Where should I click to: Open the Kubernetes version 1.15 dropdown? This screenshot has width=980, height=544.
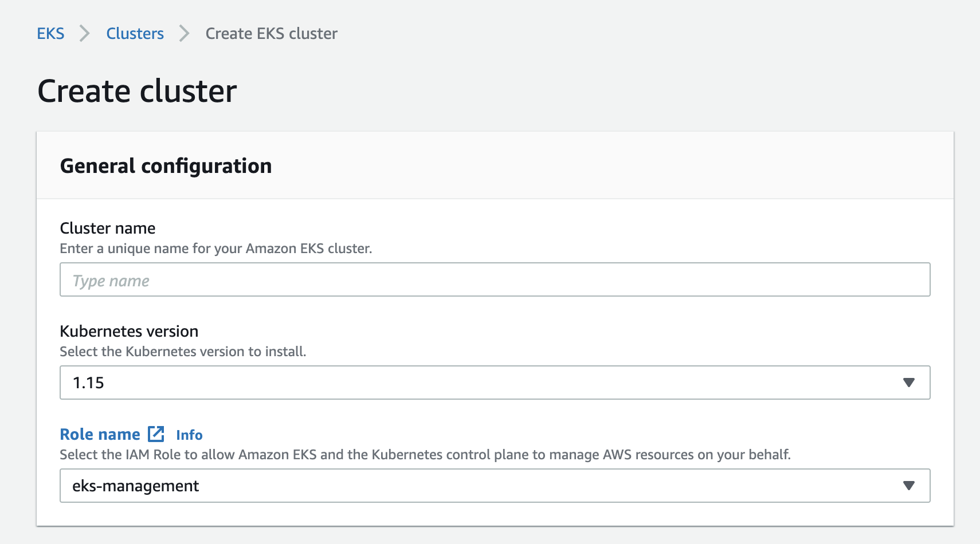[x=495, y=383]
